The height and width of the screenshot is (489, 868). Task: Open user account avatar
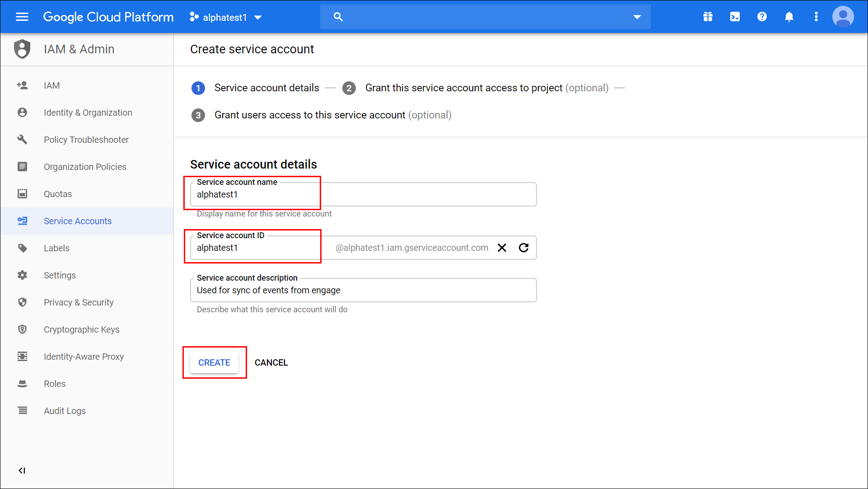click(843, 17)
